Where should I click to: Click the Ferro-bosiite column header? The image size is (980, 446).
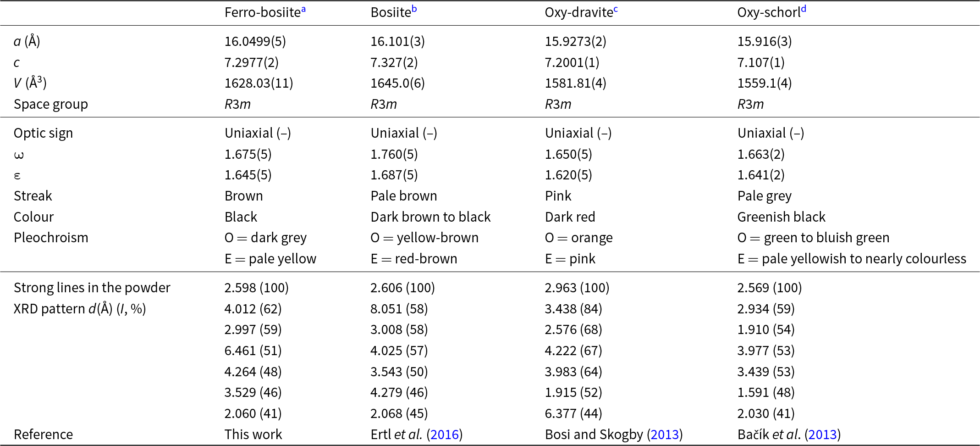click(x=262, y=12)
